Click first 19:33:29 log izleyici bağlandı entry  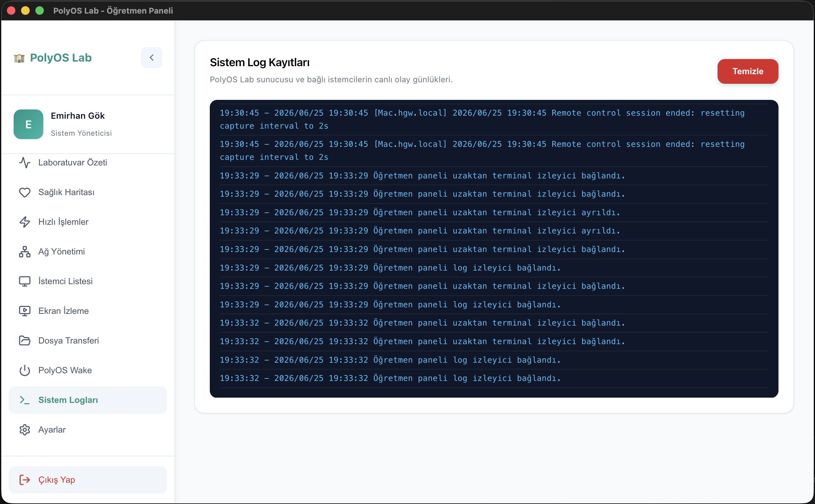pyautogui.click(x=494, y=268)
